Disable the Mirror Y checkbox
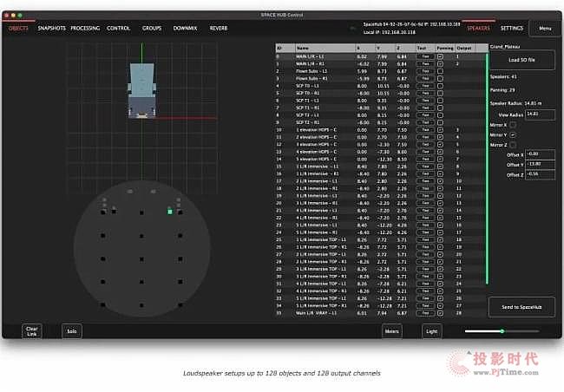Image resolution: width=564 pixels, height=392 pixels. (x=513, y=135)
